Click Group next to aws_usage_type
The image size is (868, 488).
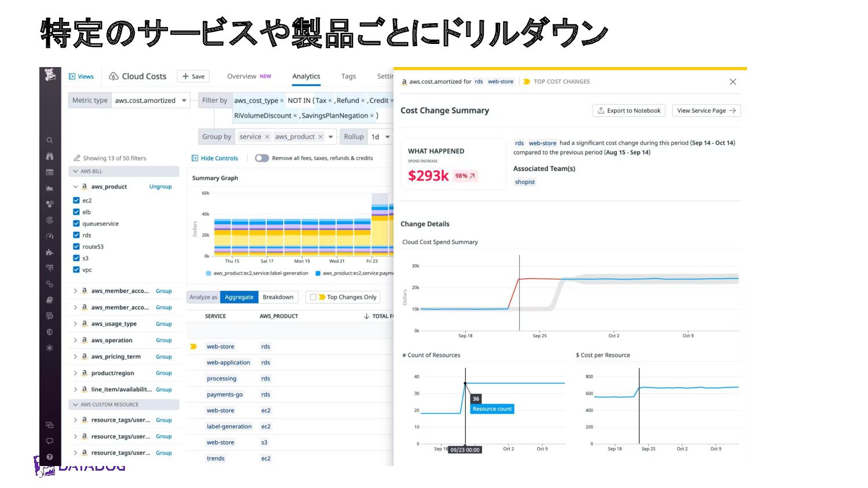coord(164,324)
